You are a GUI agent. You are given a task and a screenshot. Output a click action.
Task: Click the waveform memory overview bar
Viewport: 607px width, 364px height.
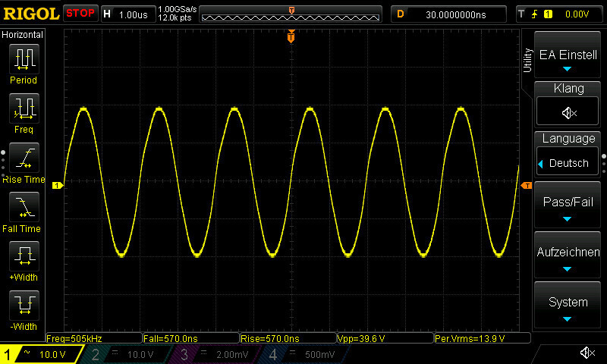291,14
